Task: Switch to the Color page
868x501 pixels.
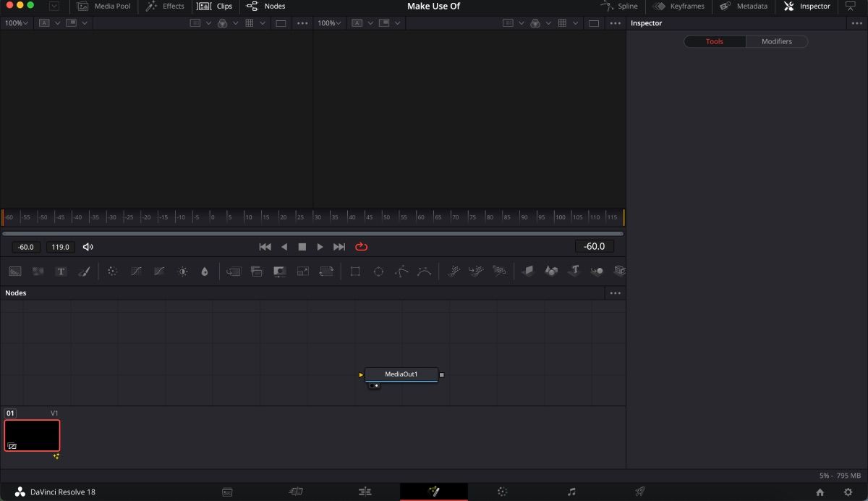Action: pos(502,492)
